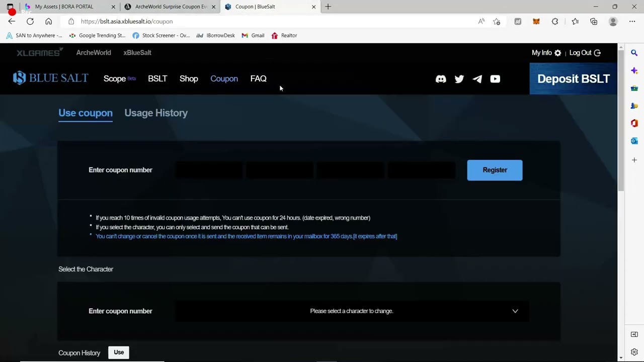View site information lock icon
Screen dimensions: 644x362
click(x=71, y=21)
